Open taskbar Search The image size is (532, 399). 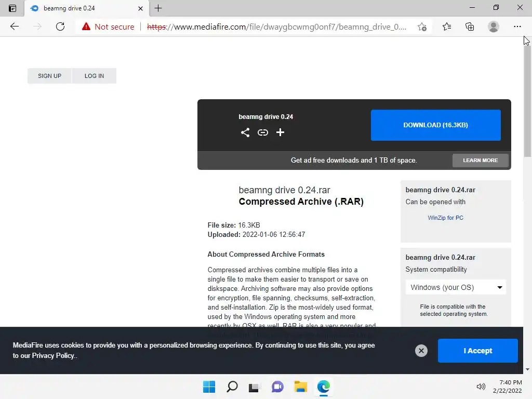click(x=232, y=387)
